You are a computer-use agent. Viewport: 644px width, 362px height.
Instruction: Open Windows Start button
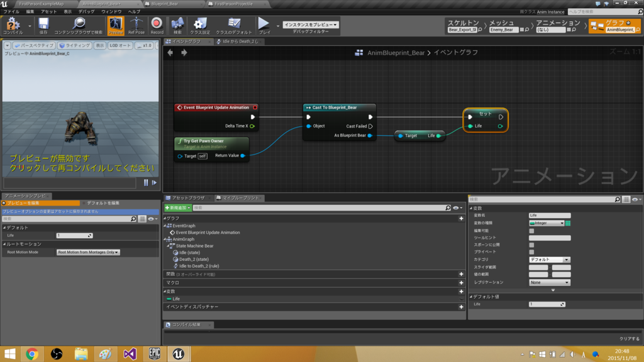click(x=10, y=354)
